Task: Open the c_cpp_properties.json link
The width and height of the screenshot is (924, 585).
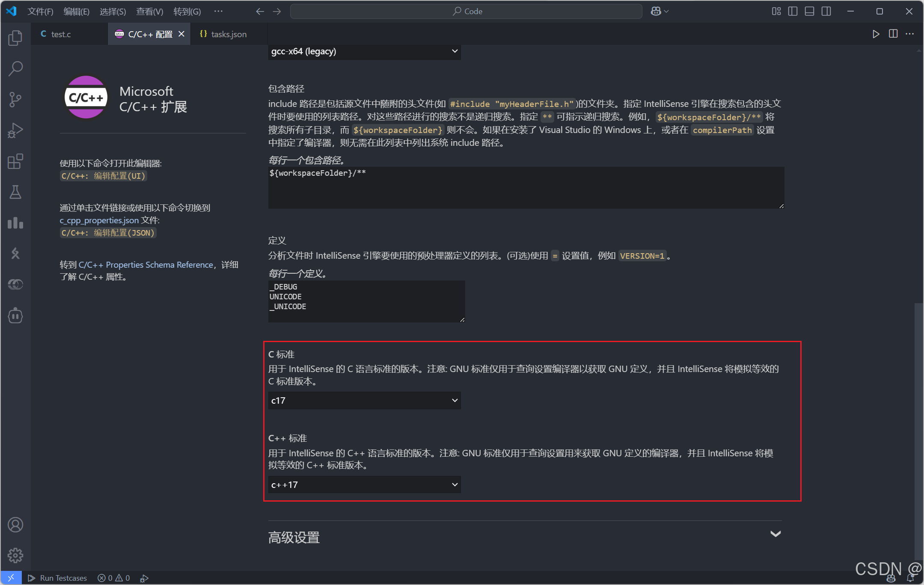Action: coord(99,220)
